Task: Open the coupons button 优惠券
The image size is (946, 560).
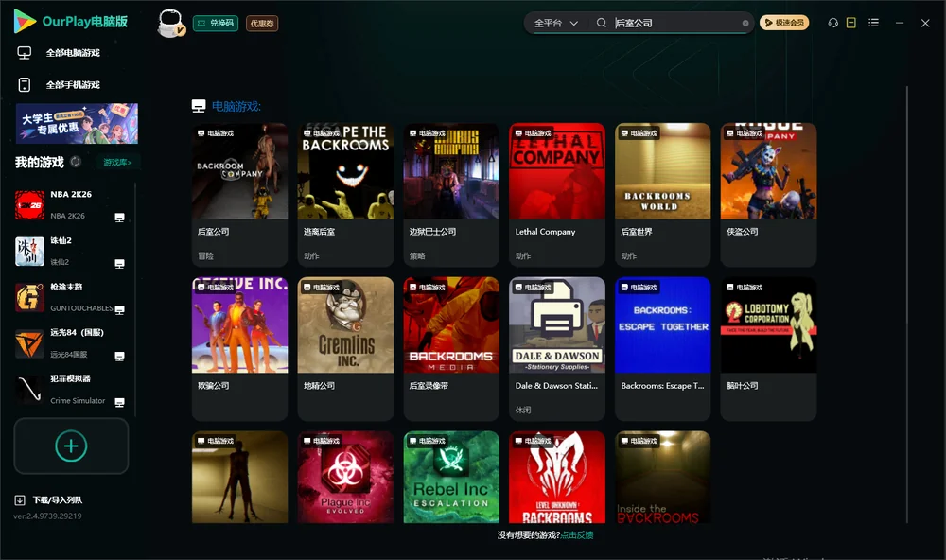Action: 262,23
